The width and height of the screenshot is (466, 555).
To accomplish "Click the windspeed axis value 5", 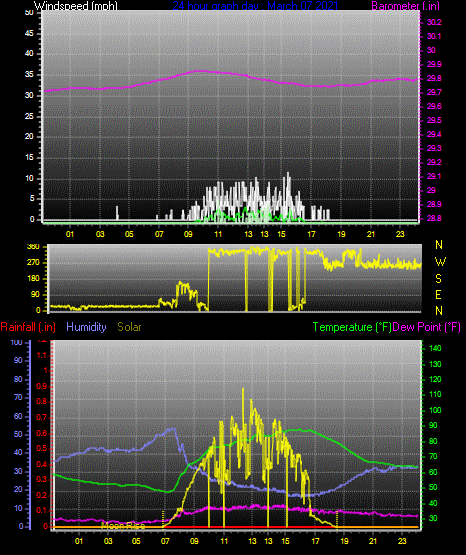I will point(32,199).
